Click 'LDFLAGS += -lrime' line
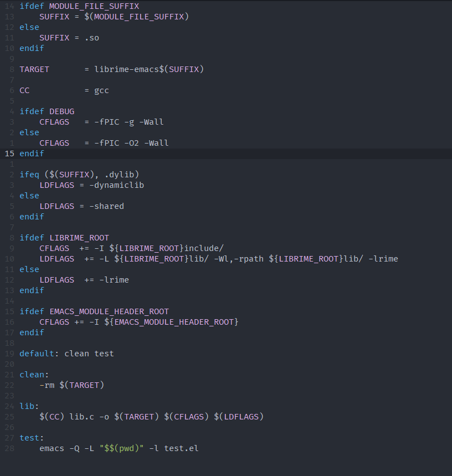Screen dimensions: 452x476 84,280
